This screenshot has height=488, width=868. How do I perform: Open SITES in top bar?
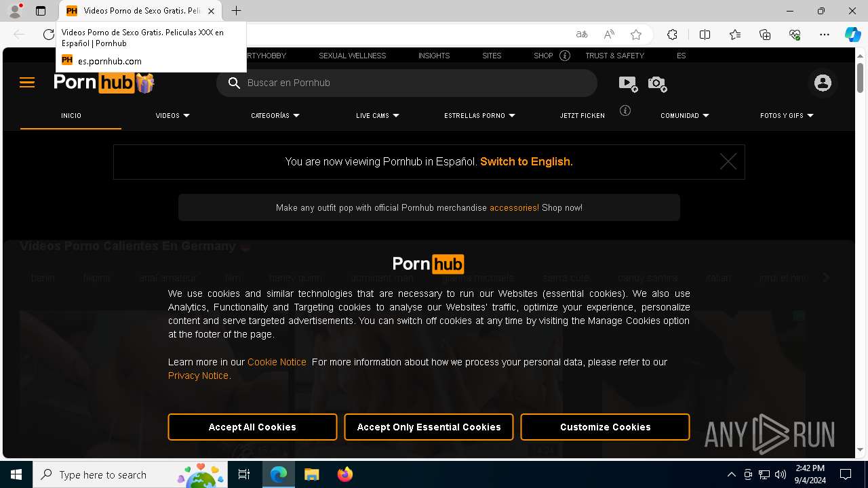(492, 56)
